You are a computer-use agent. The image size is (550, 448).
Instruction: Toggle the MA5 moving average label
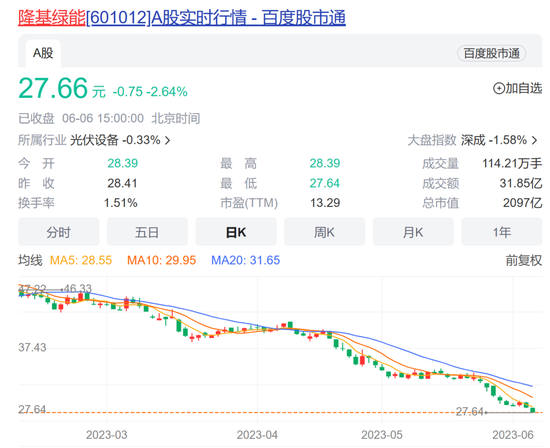81,260
